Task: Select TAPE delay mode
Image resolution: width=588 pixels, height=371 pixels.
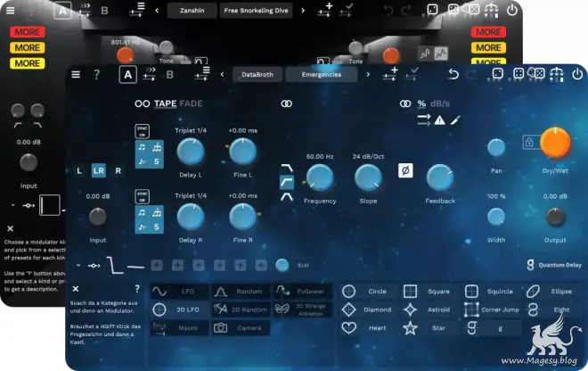Action: [165, 103]
